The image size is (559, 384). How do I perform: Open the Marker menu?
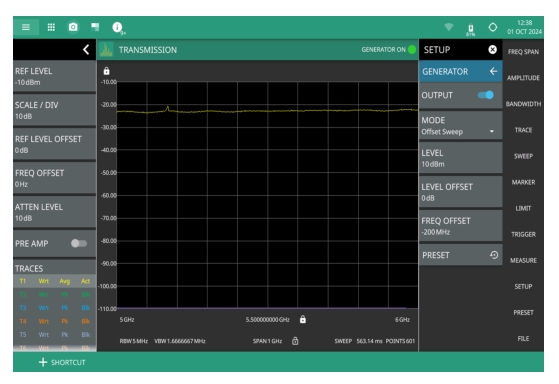point(523,182)
